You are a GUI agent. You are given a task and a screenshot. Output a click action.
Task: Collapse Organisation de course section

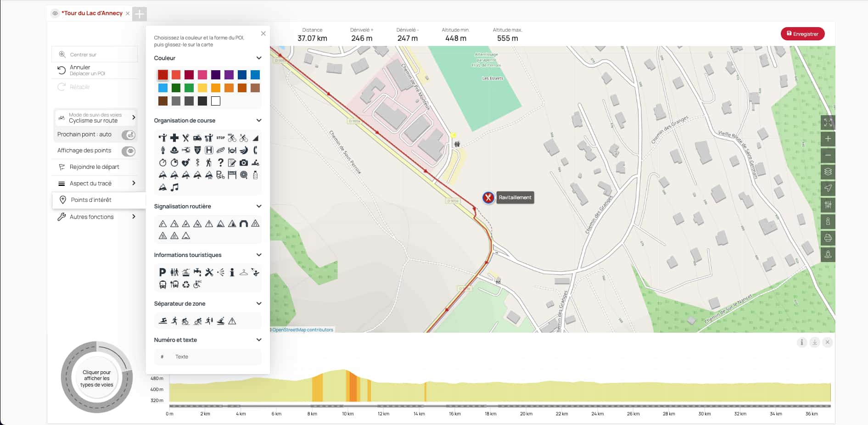coord(259,120)
